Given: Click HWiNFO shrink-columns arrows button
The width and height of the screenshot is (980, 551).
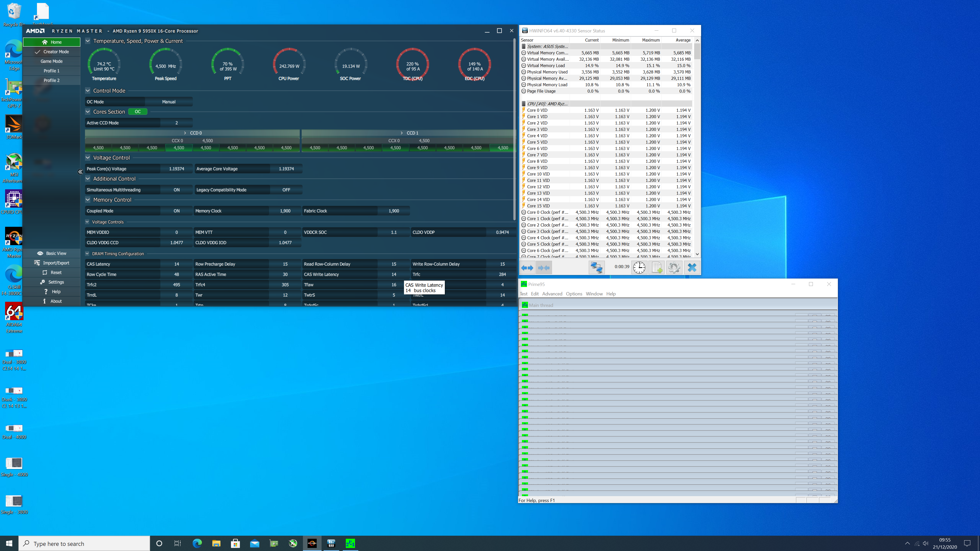Looking at the screenshot, I should pos(544,268).
